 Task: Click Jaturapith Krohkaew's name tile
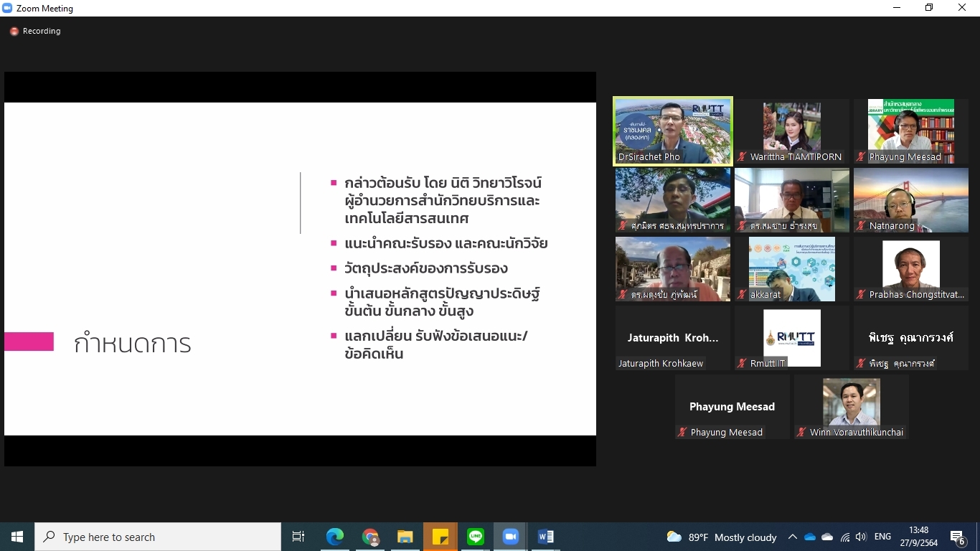[672, 338]
